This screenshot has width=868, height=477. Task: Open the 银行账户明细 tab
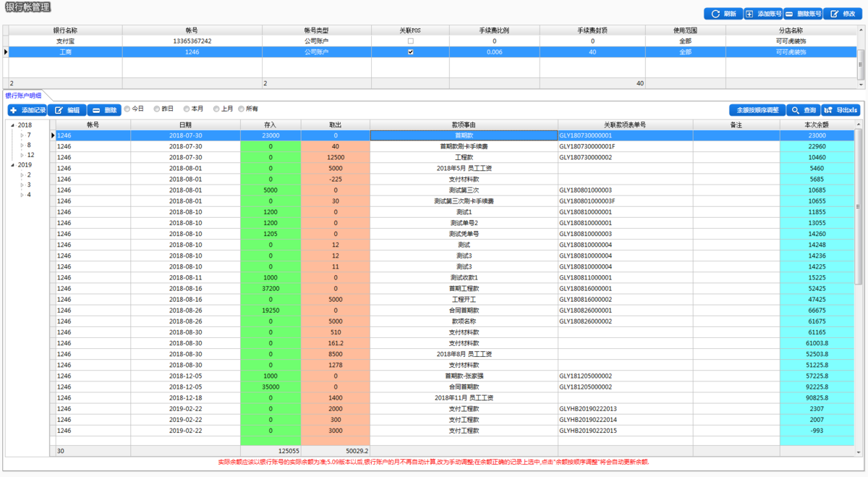[23, 96]
